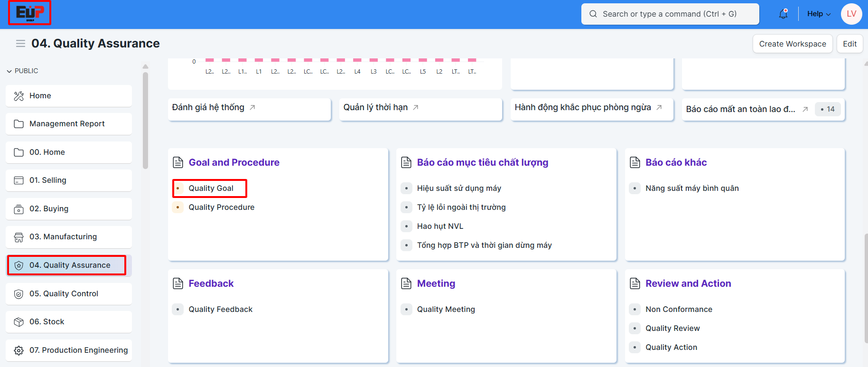Open the Management Report sidebar item

click(67, 124)
